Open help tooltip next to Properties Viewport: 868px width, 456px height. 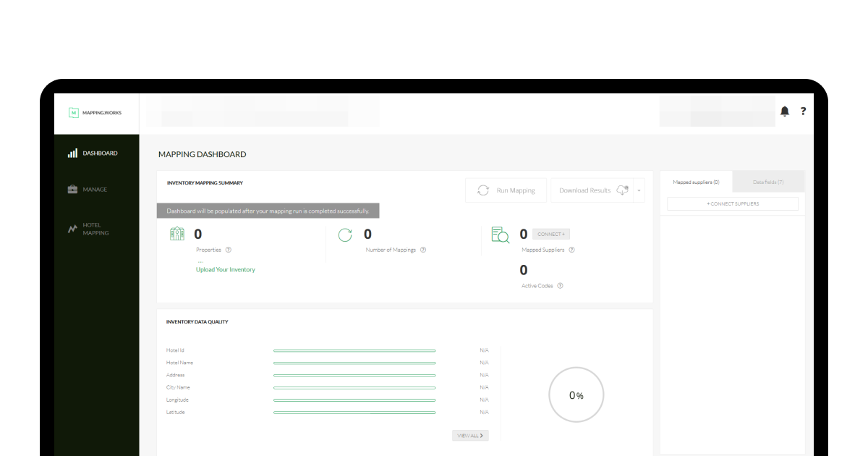coord(229,250)
